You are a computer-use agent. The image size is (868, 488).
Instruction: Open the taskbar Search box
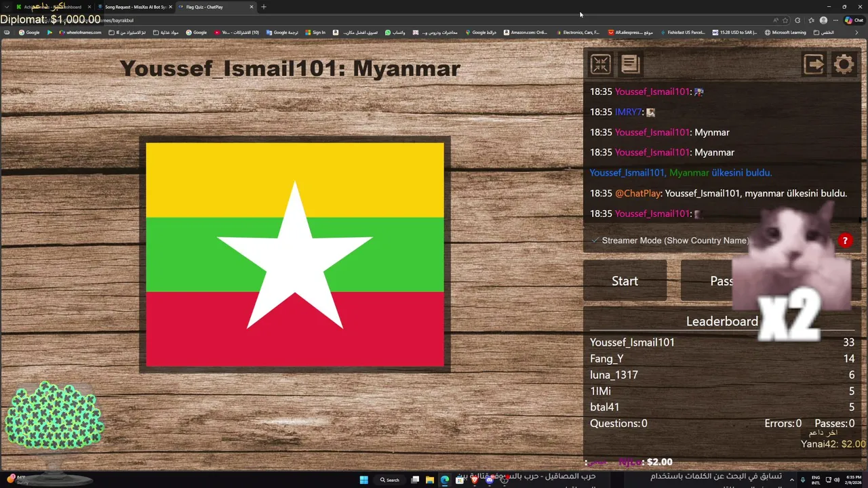click(390, 480)
